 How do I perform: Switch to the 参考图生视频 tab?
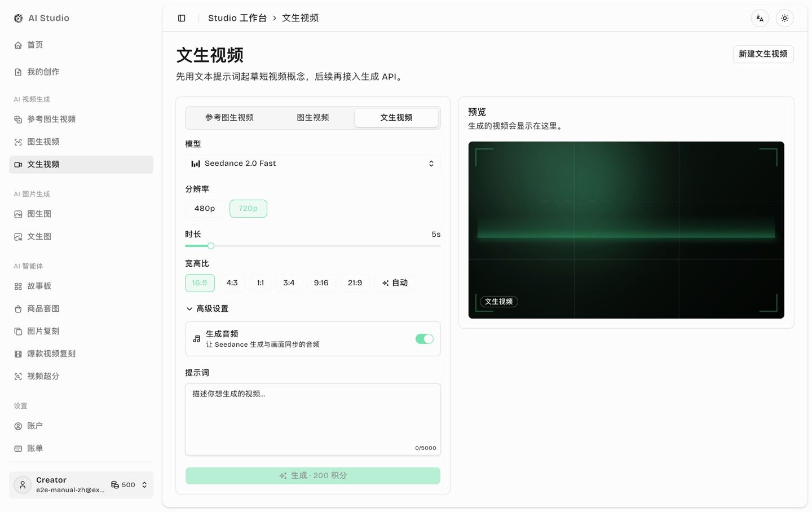(230, 118)
